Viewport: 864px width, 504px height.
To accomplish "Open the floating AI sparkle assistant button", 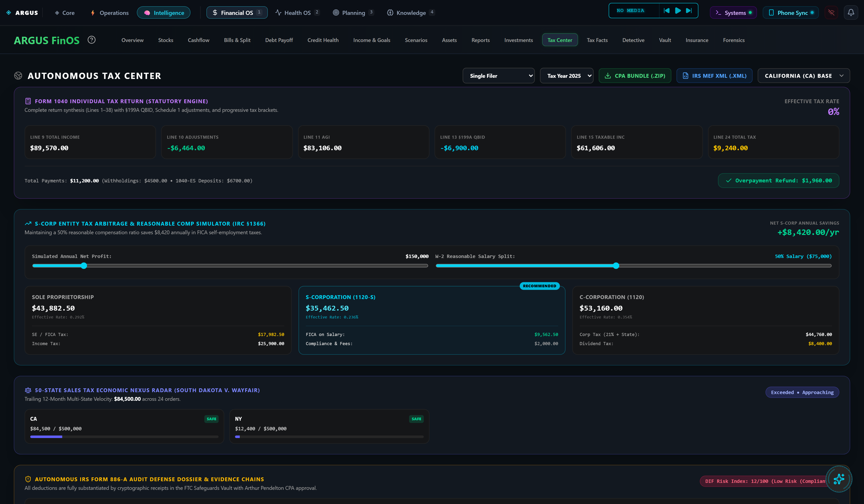I will pyautogui.click(x=839, y=479).
